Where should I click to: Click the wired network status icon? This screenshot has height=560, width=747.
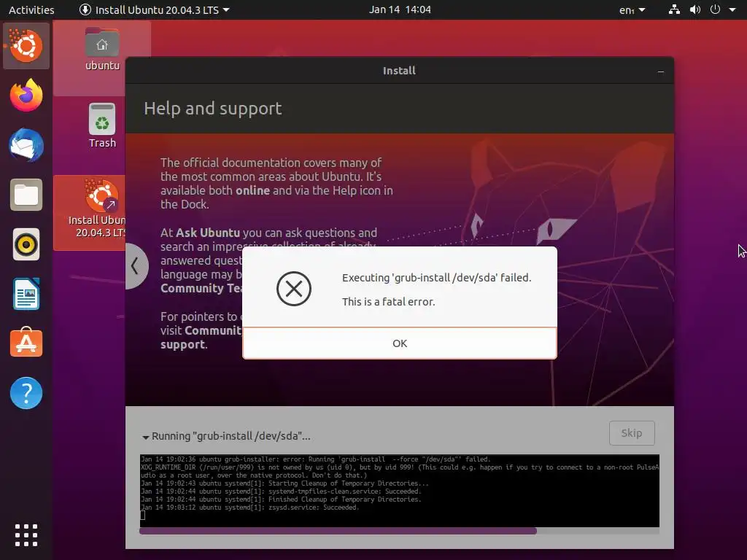click(674, 9)
